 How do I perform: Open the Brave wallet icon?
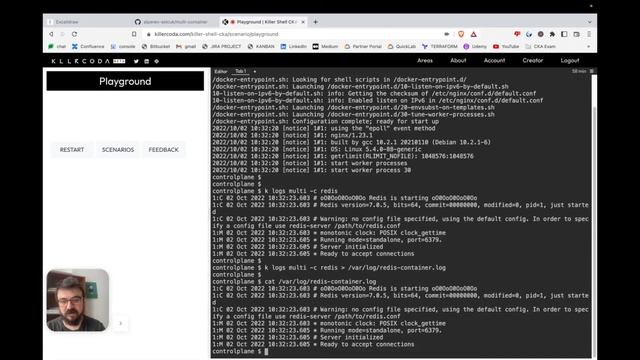576,34
